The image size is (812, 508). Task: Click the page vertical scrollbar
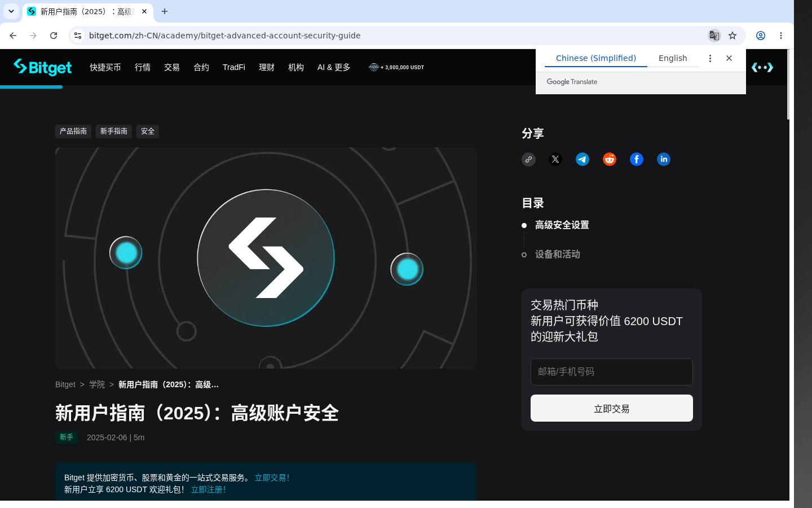click(788, 85)
